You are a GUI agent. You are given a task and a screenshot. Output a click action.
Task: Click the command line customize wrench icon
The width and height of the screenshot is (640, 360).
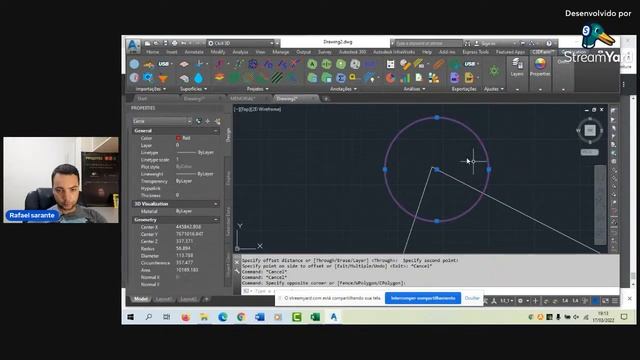tap(237, 271)
